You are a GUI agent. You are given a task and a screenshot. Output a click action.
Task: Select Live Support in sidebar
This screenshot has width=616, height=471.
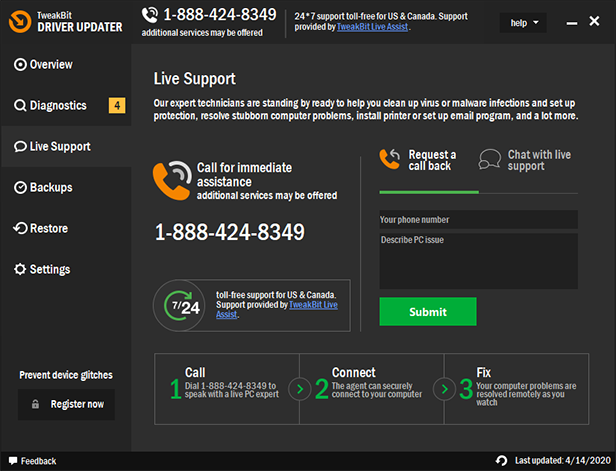point(66,147)
